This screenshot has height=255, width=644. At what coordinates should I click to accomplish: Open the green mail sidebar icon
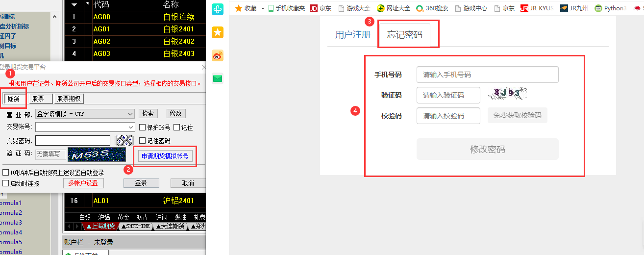point(218,78)
